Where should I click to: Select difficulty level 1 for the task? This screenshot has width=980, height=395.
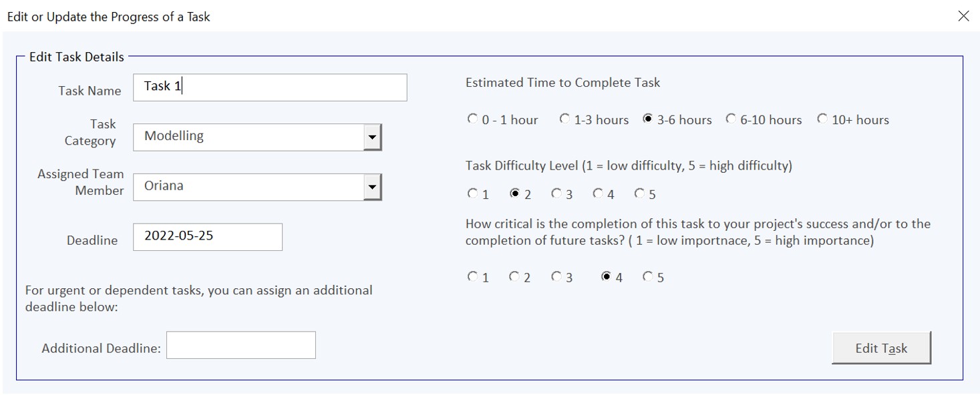472,194
